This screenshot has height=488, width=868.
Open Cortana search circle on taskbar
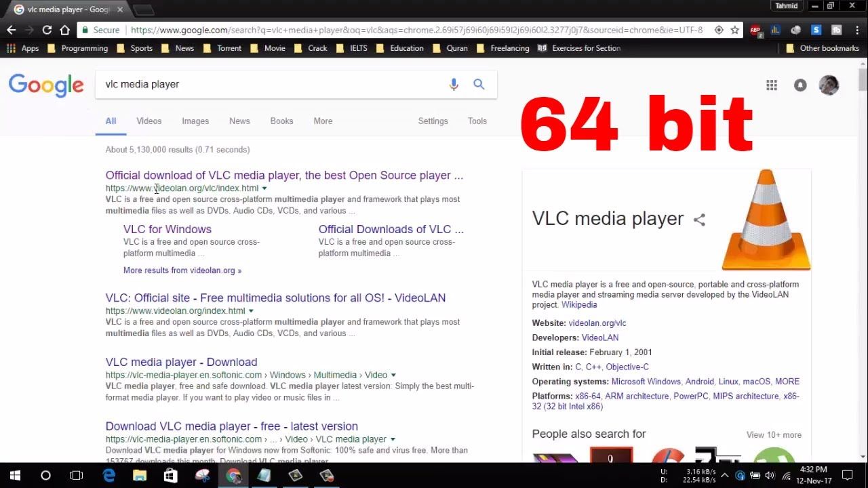coord(45,475)
